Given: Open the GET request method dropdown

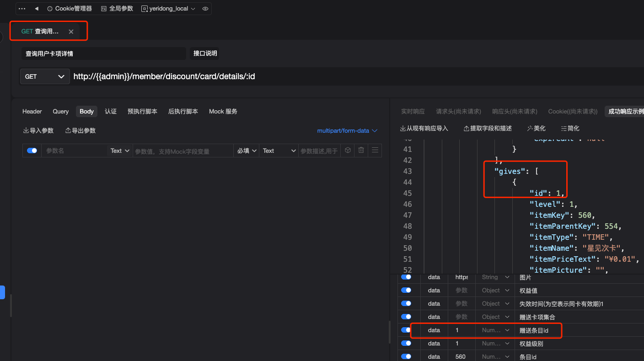Looking at the screenshot, I should pos(44,76).
